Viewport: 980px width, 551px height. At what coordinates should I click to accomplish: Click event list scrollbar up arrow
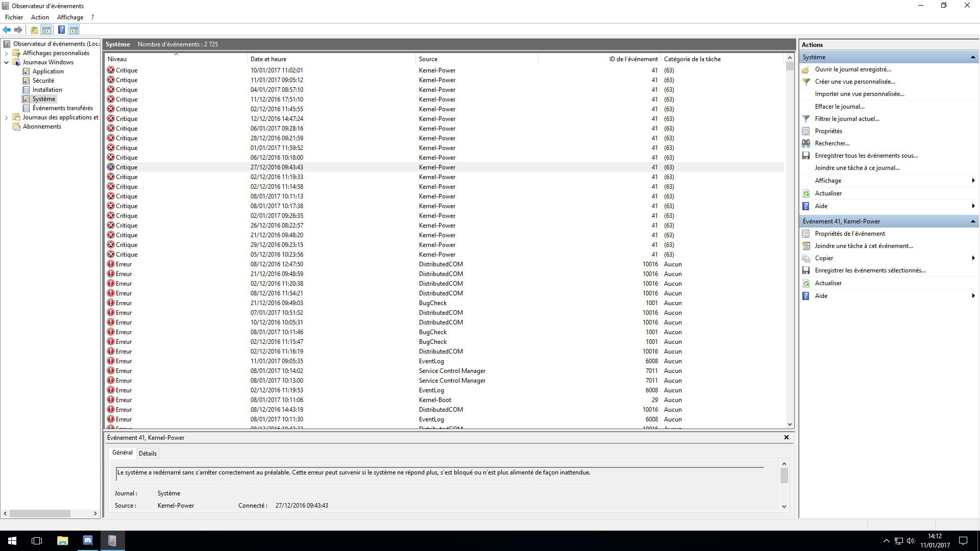coord(790,58)
